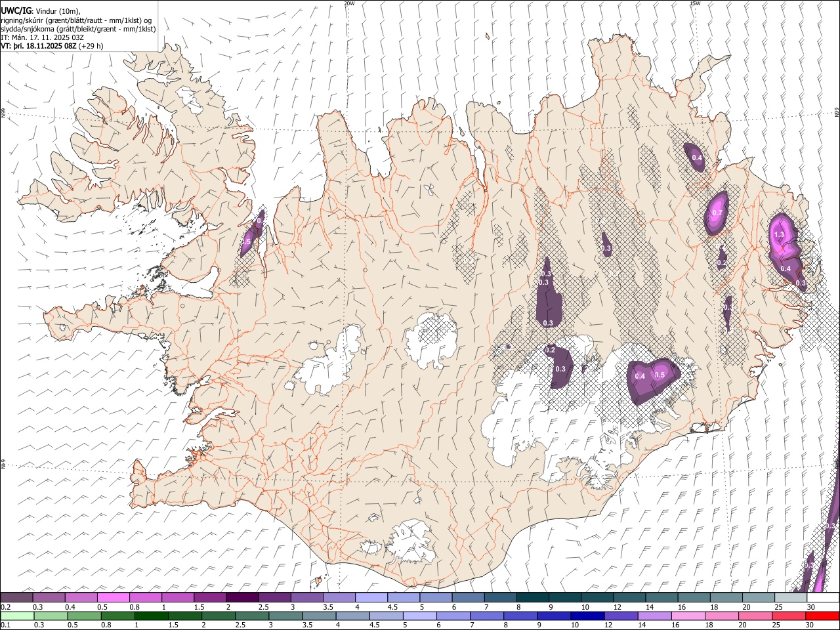Click the 'slydda/snjókoma (grátt/bleikt/grænt - mm/1klst)' line
Viewport: 840px width, 630px height.
(78, 29)
